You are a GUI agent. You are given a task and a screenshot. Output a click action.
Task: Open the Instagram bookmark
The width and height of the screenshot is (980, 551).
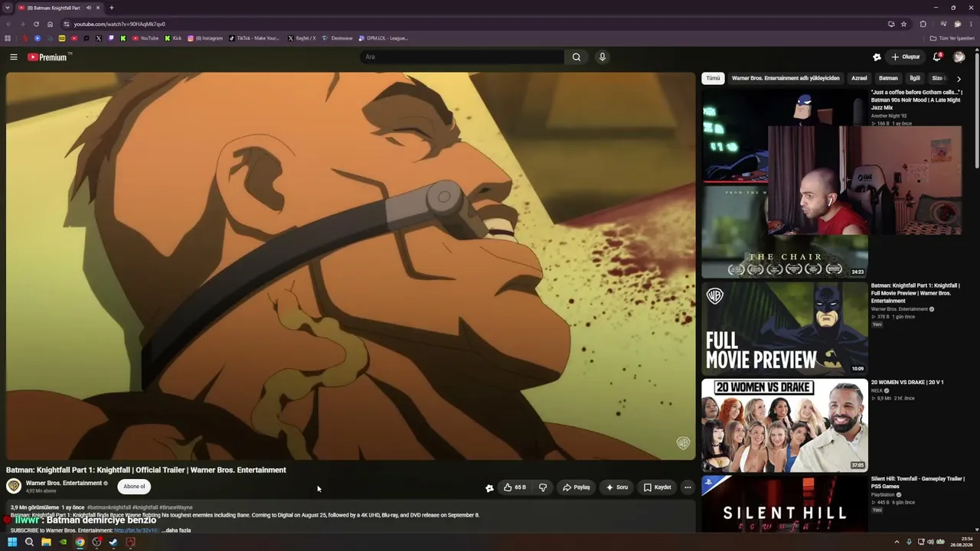pos(204,38)
